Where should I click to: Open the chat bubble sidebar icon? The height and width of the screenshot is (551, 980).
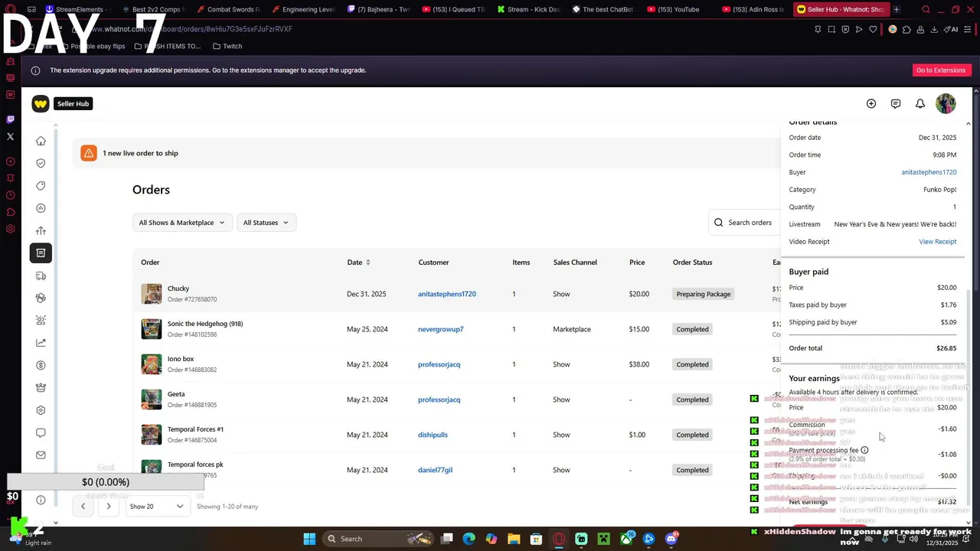[x=41, y=432]
